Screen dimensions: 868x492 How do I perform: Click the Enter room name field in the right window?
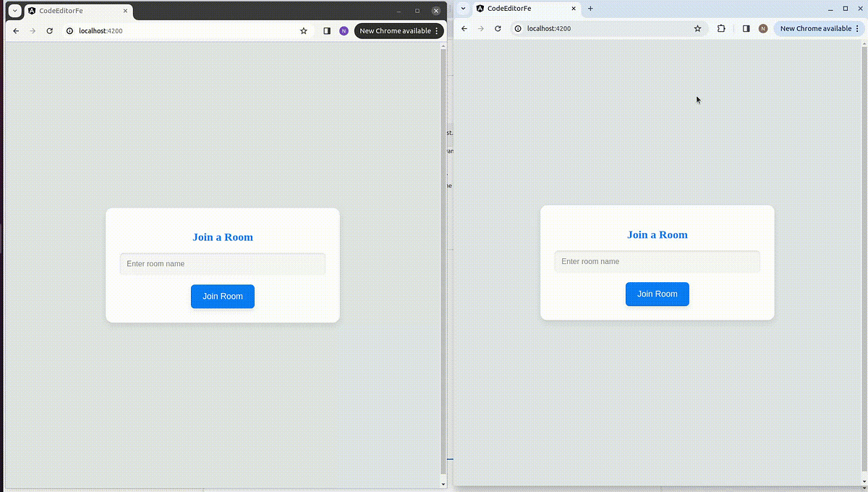point(657,261)
